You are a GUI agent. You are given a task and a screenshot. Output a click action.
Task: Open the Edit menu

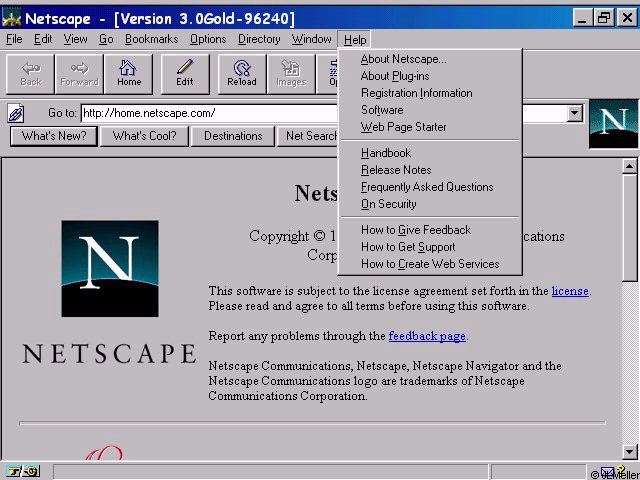click(43, 39)
